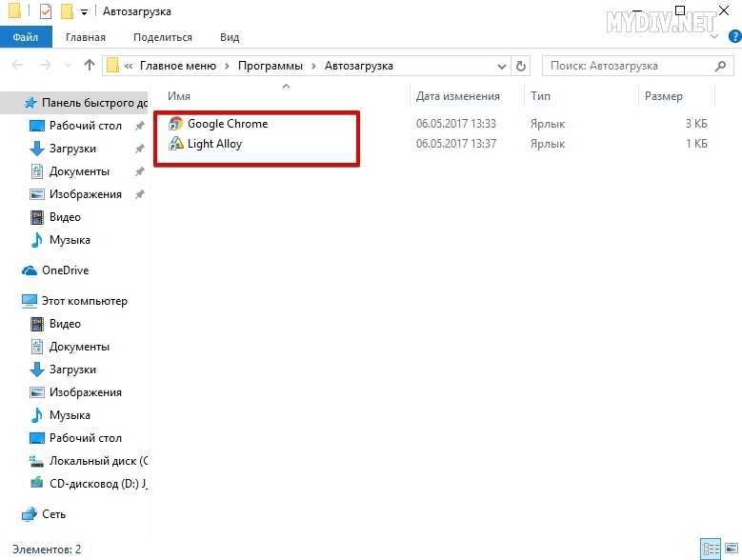This screenshot has height=560, width=742.
Task: Open Видео under quick access
Action: [x=66, y=217]
